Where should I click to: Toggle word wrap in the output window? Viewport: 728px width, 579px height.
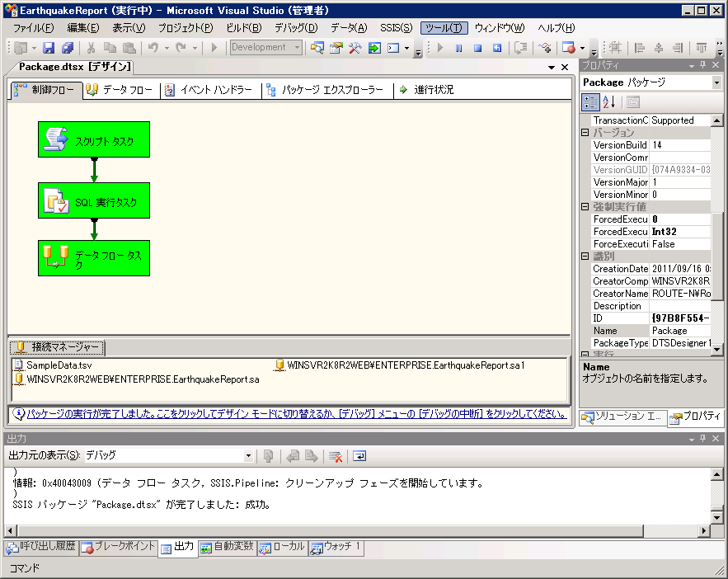[358, 455]
